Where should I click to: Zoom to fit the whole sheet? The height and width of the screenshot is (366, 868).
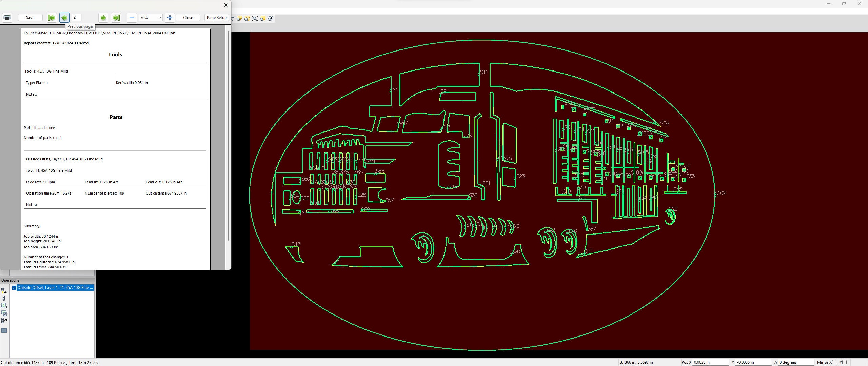point(263,19)
